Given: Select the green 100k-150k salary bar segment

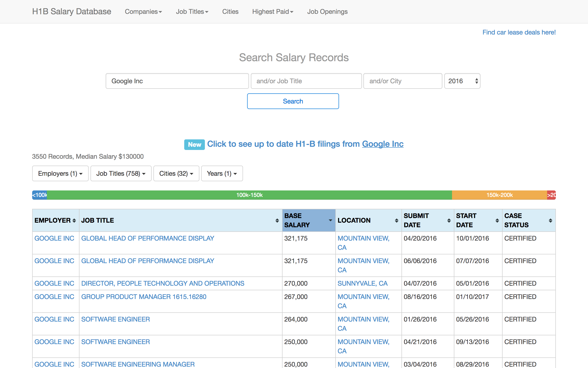Looking at the screenshot, I should coord(249,195).
